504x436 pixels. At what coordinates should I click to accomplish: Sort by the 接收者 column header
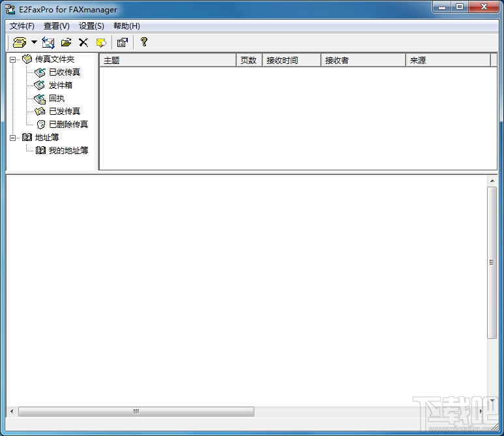363,60
